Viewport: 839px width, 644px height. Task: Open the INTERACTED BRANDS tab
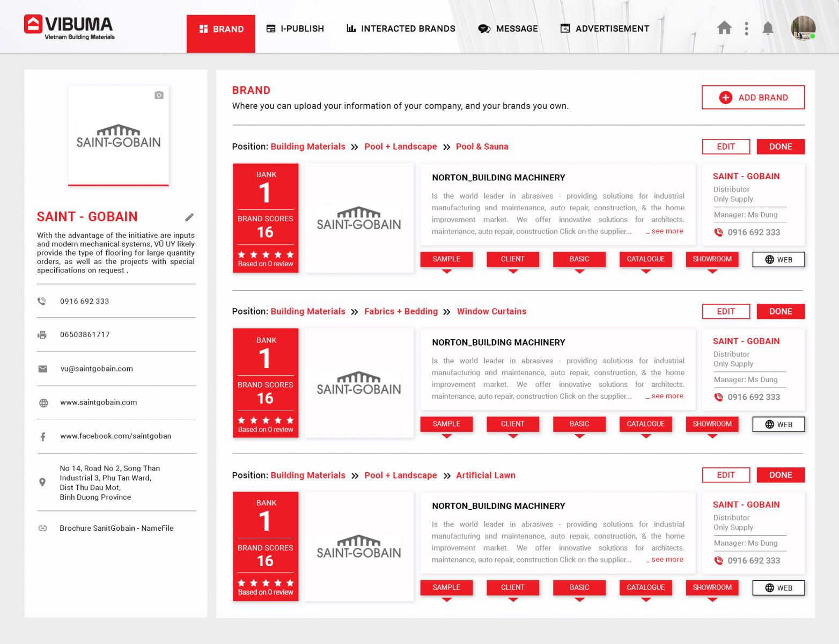[x=401, y=28]
